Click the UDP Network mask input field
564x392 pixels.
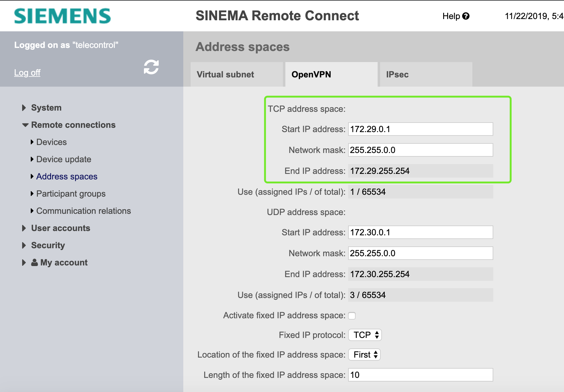click(420, 253)
